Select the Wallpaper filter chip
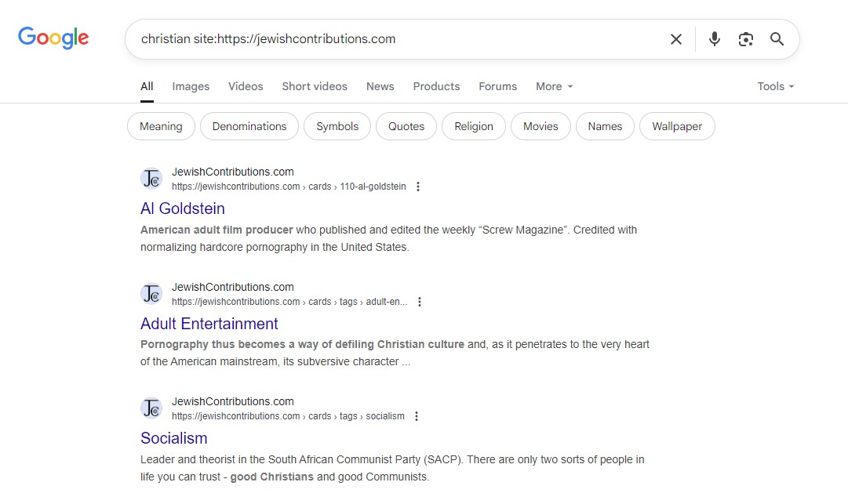The height and width of the screenshot is (504, 848). click(677, 126)
